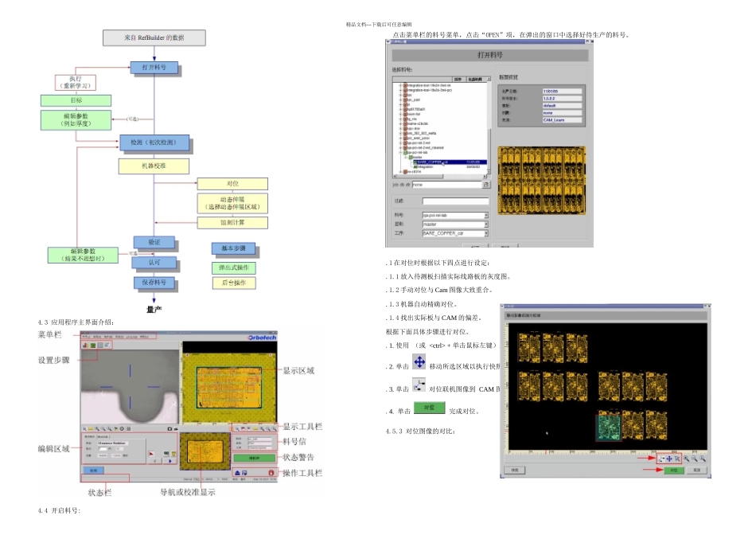This screenshot has width=756, height=535.
Task: Expand the ipc_yael tree node
Action: (400, 100)
